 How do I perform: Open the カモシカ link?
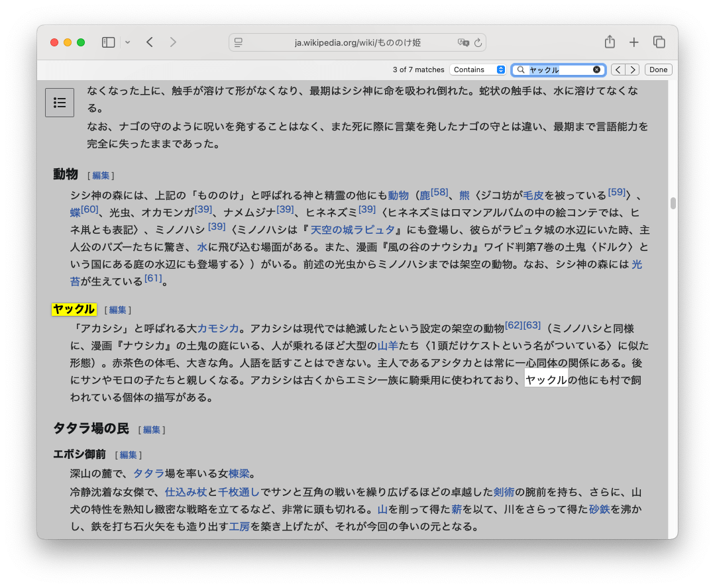coord(218,328)
